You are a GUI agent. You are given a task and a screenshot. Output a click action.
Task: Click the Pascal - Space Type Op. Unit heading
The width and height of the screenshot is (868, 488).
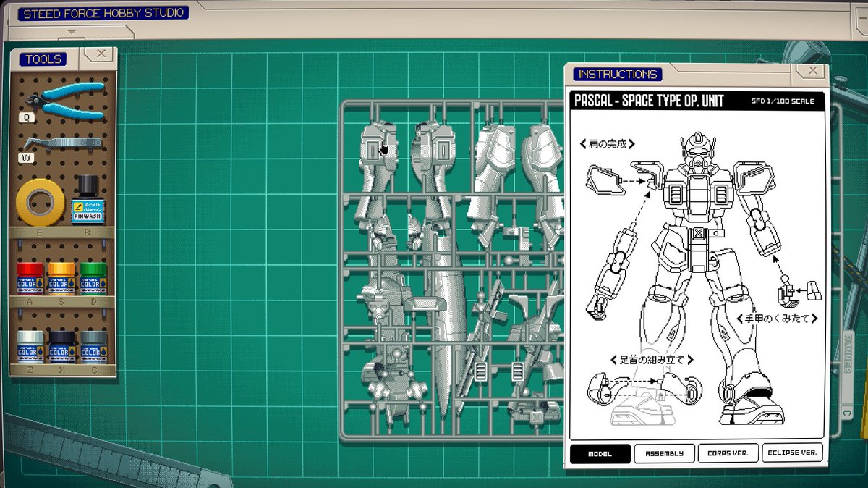(x=649, y=101)
